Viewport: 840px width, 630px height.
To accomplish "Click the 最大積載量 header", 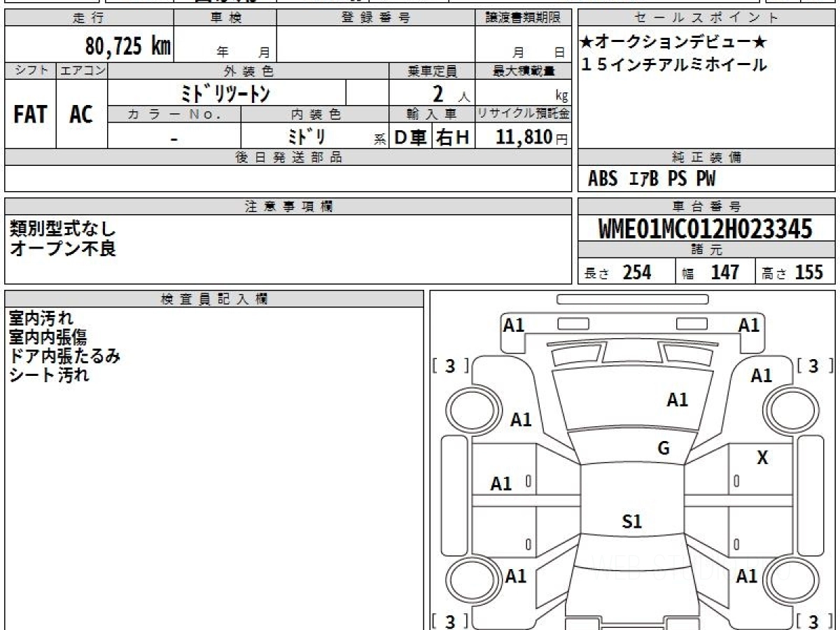I will [523, 71].
